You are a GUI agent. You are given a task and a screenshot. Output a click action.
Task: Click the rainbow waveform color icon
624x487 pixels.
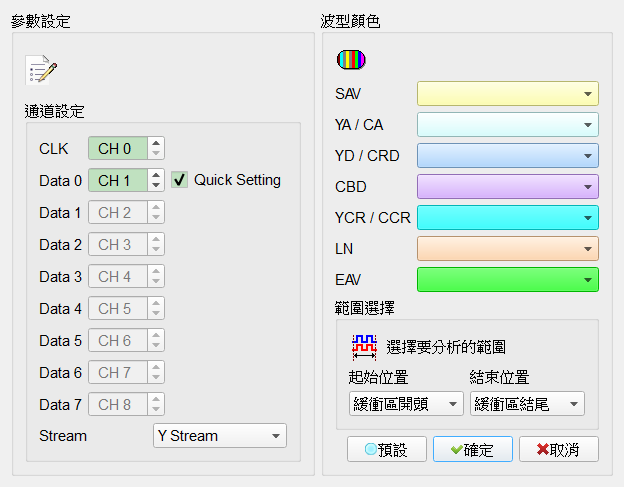(351, 60)
